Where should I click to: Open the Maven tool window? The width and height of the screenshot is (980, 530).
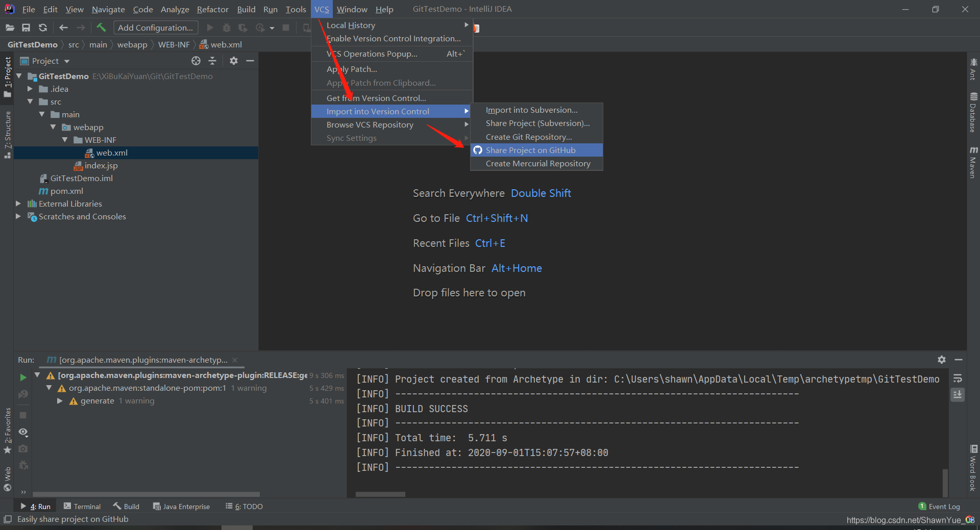(x=973, y=162)
